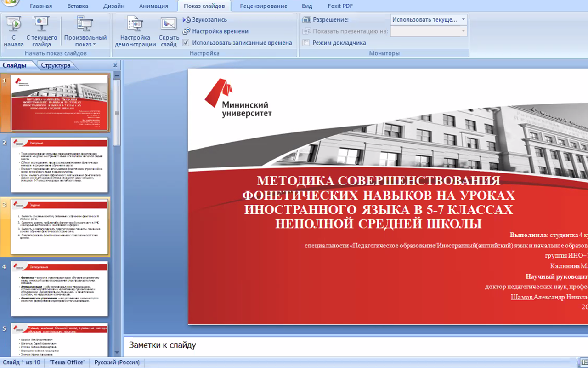Open the Рецензирование tab
This screenshot has height=368, width=588.
click(x=264, y=6)
